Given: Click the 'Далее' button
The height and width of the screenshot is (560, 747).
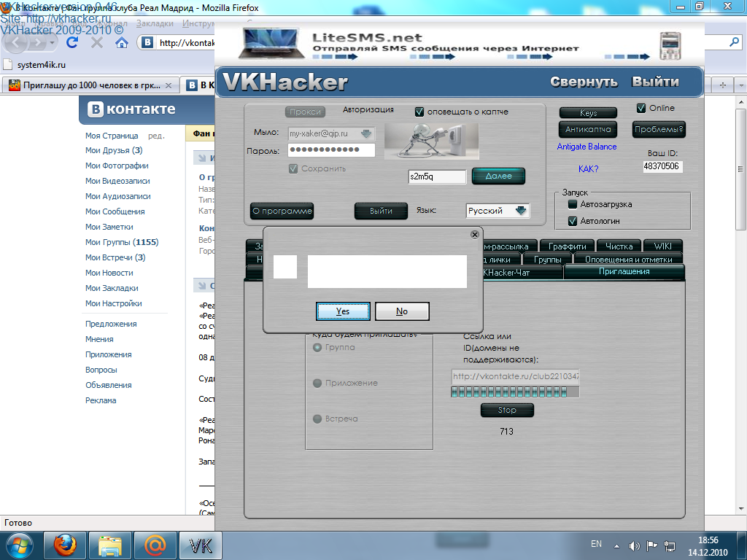Looking at the screenshot, I should [x=498, y=176].
